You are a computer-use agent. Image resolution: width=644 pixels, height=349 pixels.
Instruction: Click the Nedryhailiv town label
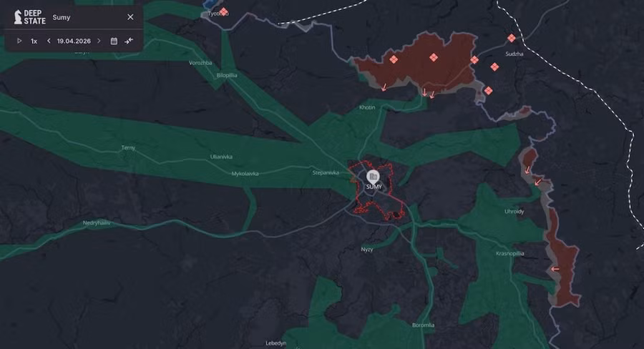(x=97, y=222)
